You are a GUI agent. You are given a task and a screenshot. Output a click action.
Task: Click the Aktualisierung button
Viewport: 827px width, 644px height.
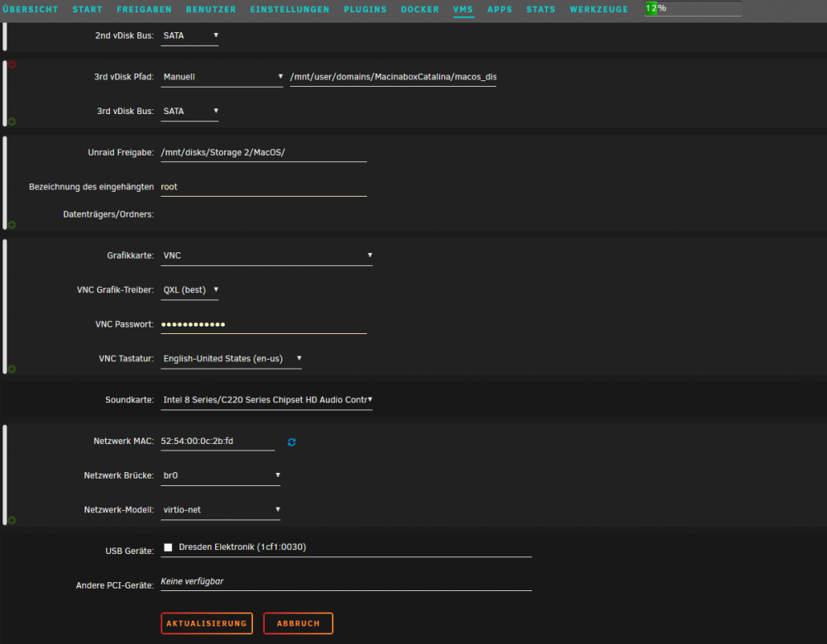(x=207, y=623)
